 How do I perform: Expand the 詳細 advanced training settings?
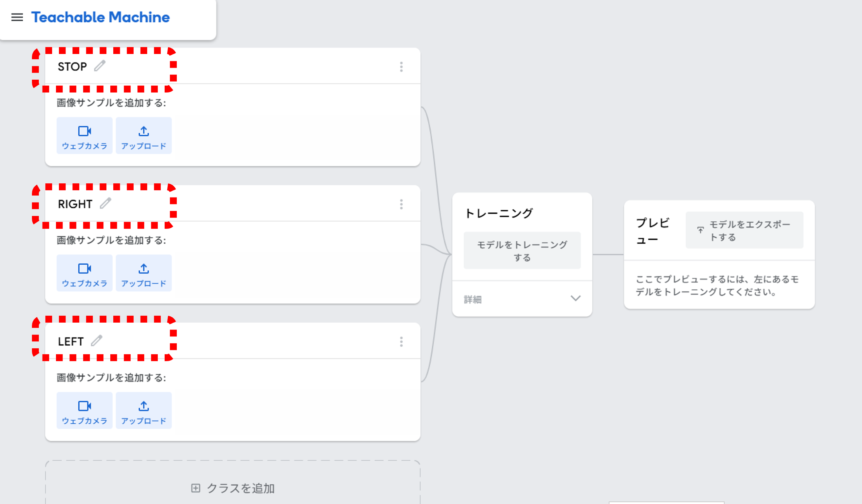pos(522,299)
